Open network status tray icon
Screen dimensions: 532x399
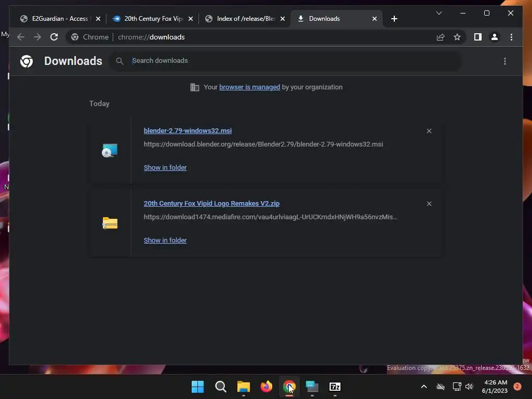pyautogui.click(x=457, y=387)
